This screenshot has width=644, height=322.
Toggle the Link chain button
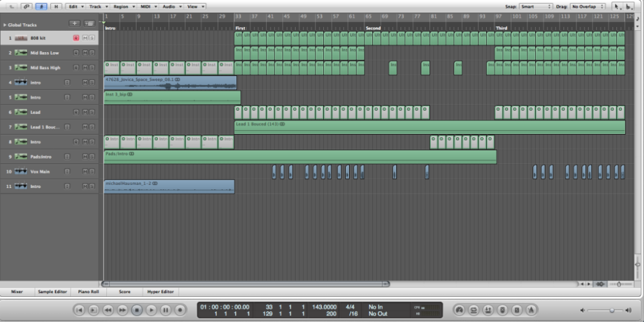[26, 6]
